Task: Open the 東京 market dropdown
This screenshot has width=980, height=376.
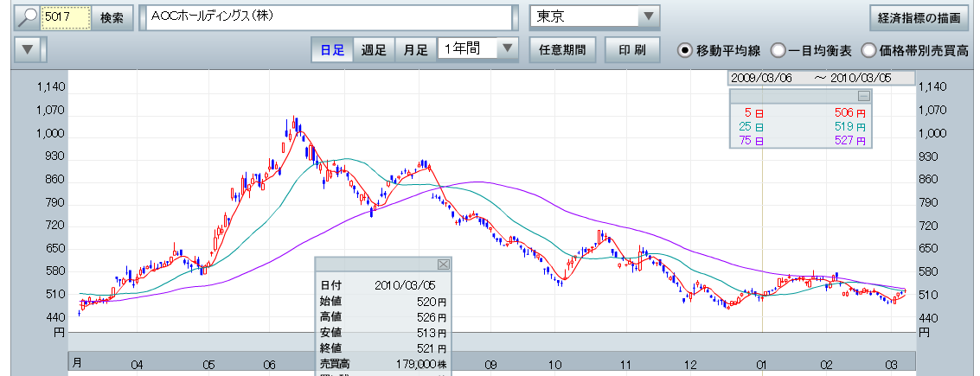Action: coord(648,17)
